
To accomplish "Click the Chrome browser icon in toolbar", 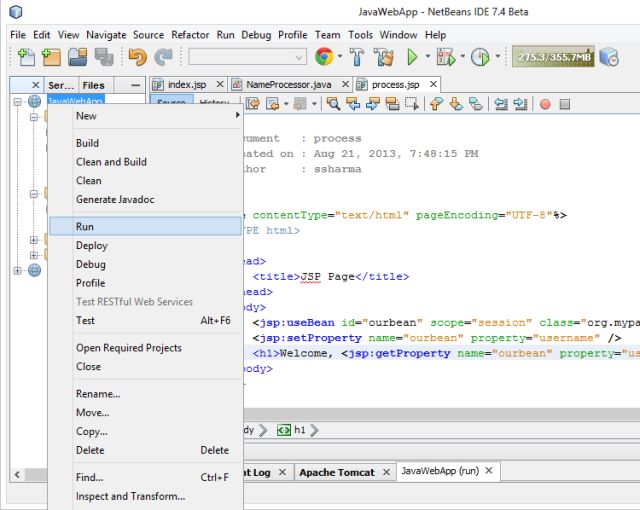I will tap(323, 58).
